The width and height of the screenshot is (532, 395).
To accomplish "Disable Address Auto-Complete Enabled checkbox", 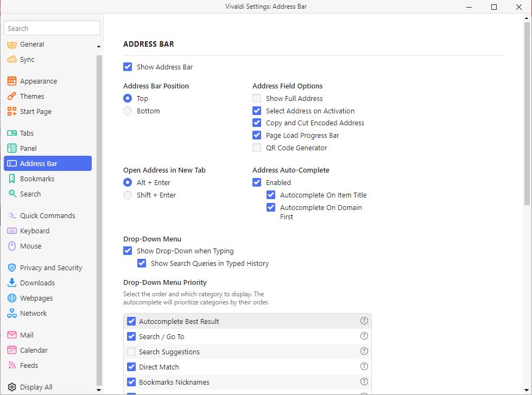I will tap(257, 182).
